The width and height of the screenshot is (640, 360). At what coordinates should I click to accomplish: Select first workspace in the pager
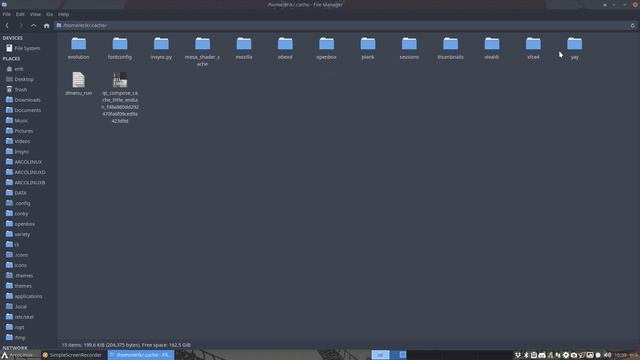point(380,355)
